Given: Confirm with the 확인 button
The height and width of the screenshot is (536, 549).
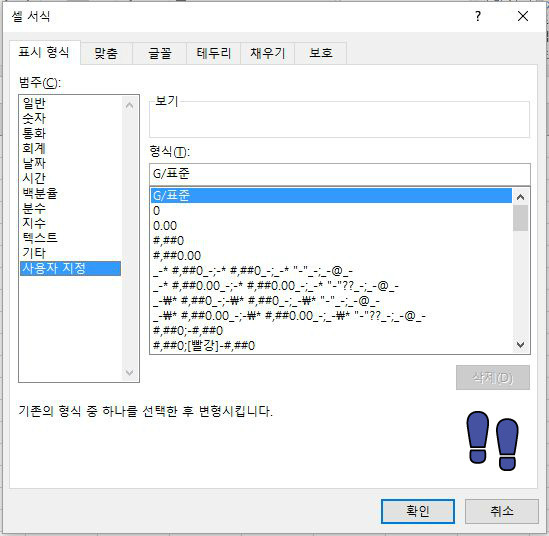Looking at the screenshot, I should click(418, 511).
